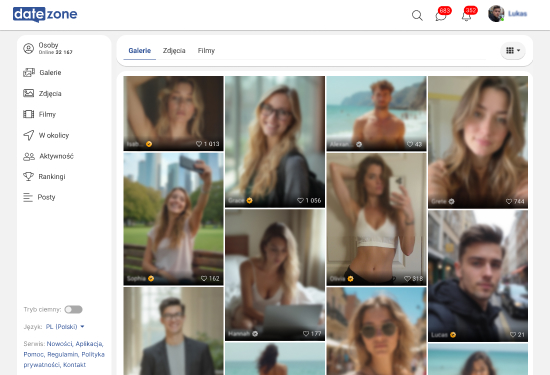Click the name Hannah on photo
Screen dimensions: 550x375
pos(239,334)
